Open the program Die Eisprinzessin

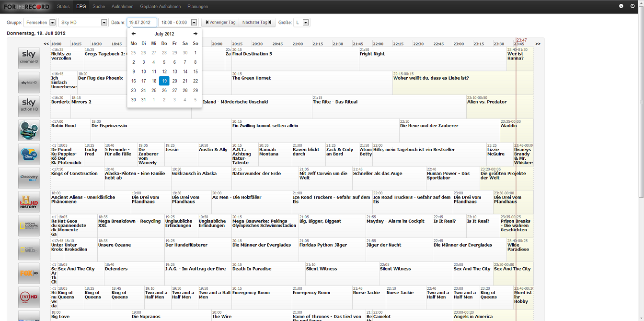(161, 131)
